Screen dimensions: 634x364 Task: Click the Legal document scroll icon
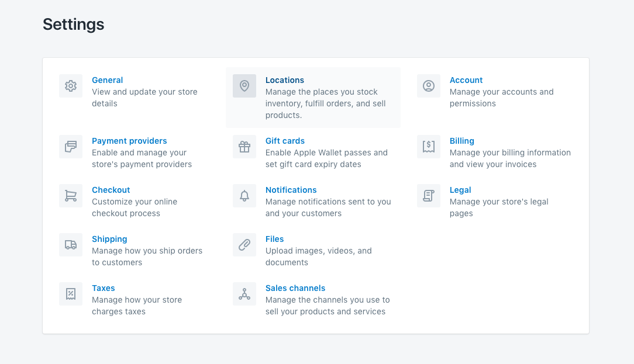429,196
